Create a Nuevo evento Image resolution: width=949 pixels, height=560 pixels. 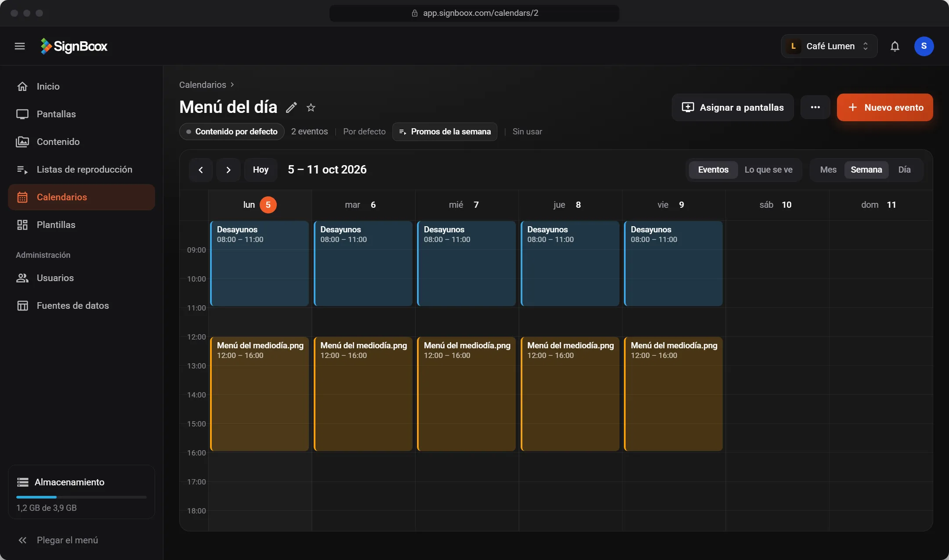pyautogui.click(x=885, y=107)
